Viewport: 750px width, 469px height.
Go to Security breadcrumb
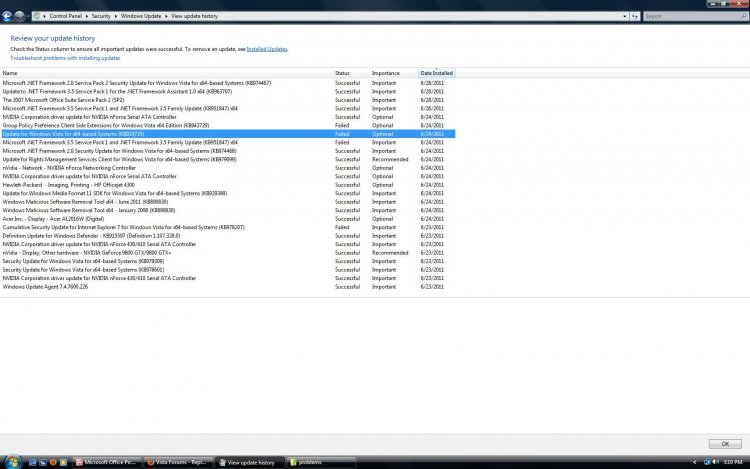pyautogui.click(x=101, y=16)
